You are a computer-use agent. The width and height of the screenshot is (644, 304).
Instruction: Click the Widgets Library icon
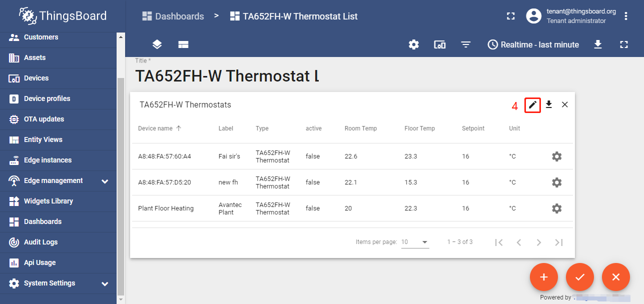tap(14, 201)
